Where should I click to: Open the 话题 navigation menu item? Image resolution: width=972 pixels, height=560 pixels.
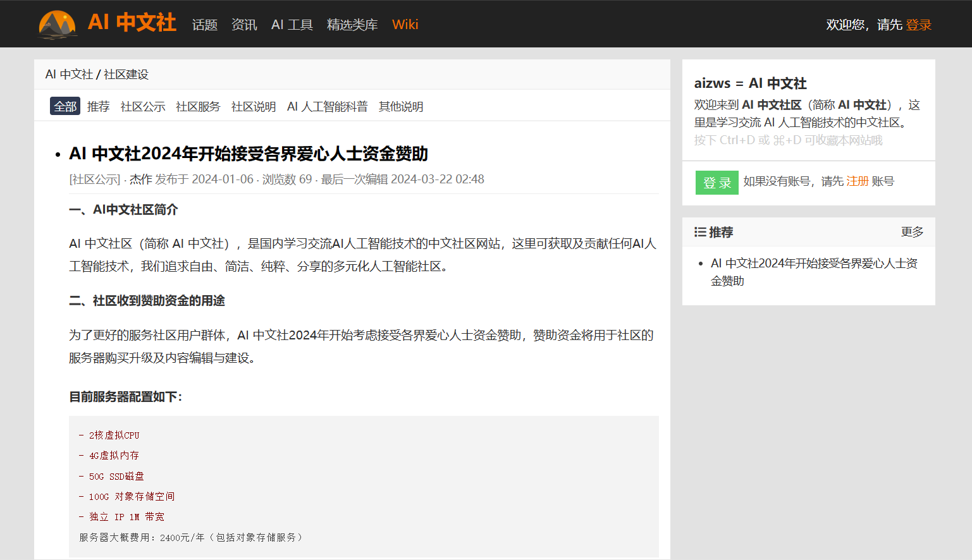[204, 25]
